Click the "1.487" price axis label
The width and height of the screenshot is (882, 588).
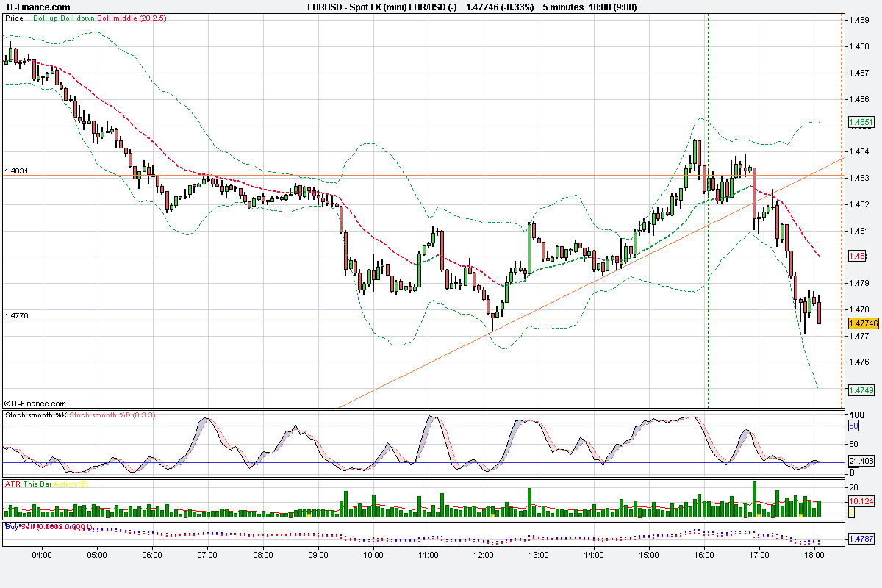click(x=860, y=73)
